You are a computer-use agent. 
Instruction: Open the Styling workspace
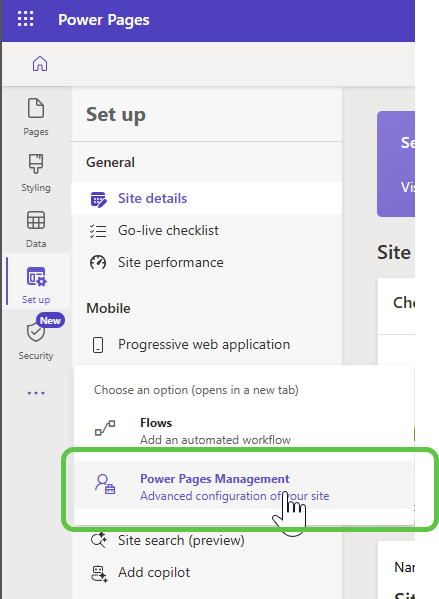(36, 173)
